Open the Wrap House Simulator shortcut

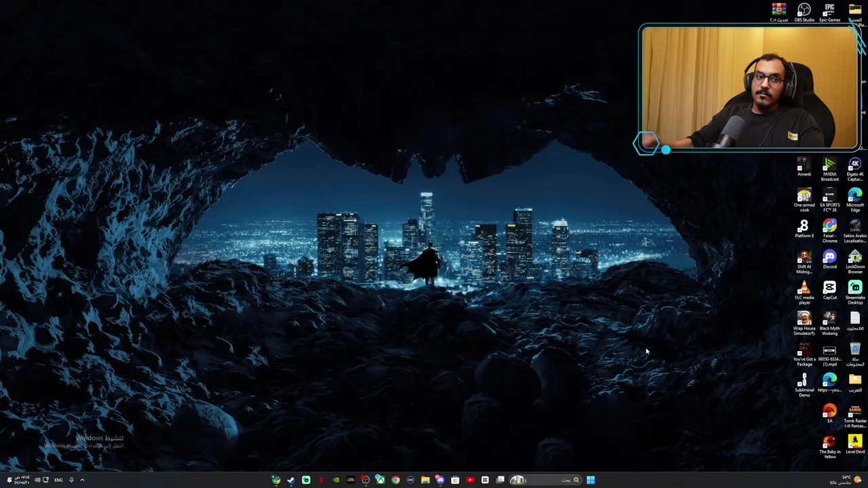[x=804, y=324]
